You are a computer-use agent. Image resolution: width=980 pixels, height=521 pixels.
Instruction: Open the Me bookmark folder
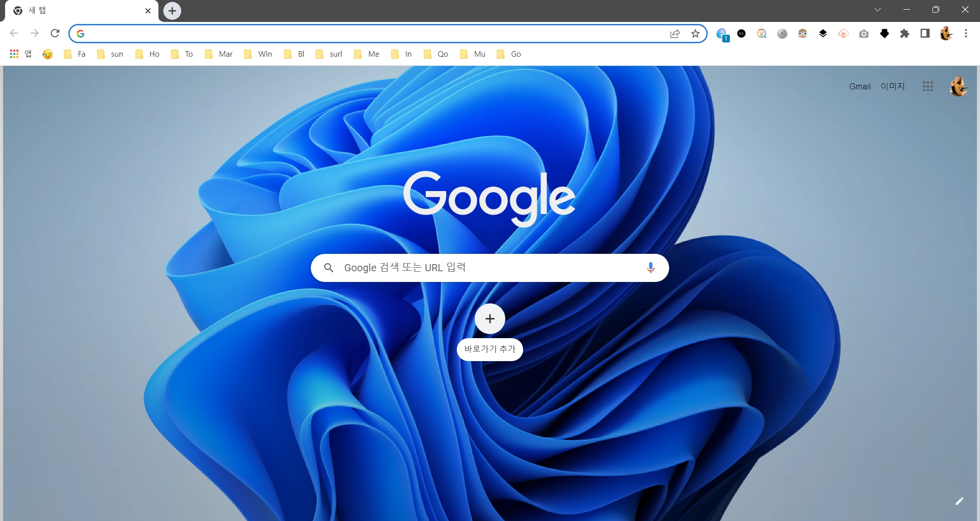pos(366,54)
